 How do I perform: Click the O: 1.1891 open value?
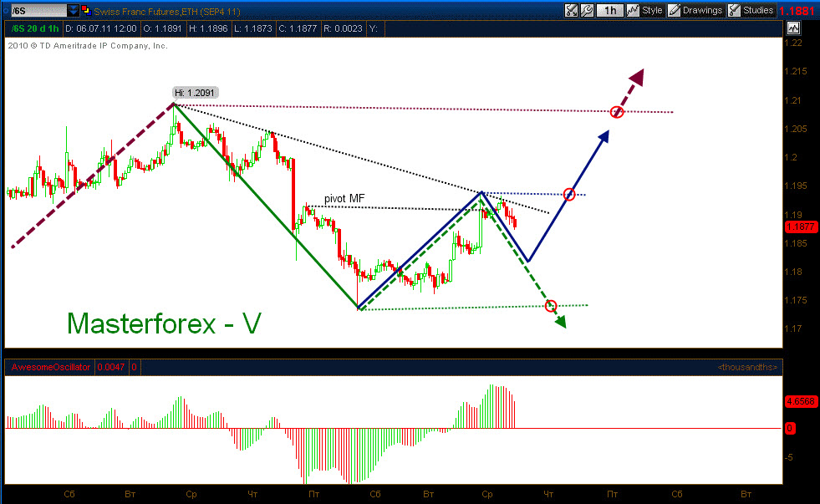pyautogui.click(x=163, y=28)
